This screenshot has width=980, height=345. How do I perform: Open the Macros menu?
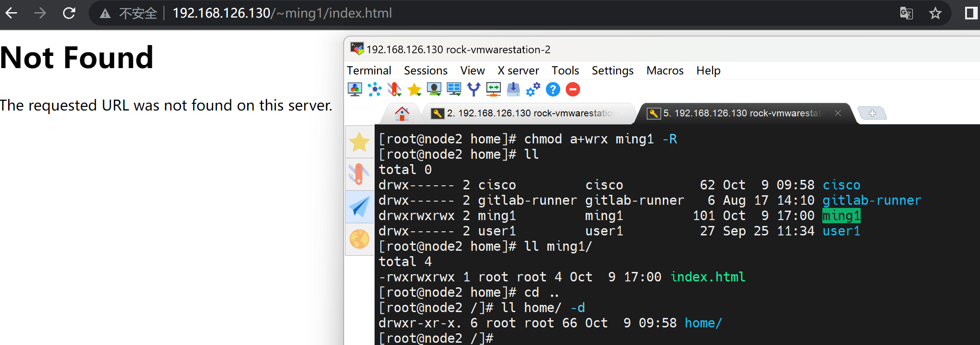coord(665,71)
